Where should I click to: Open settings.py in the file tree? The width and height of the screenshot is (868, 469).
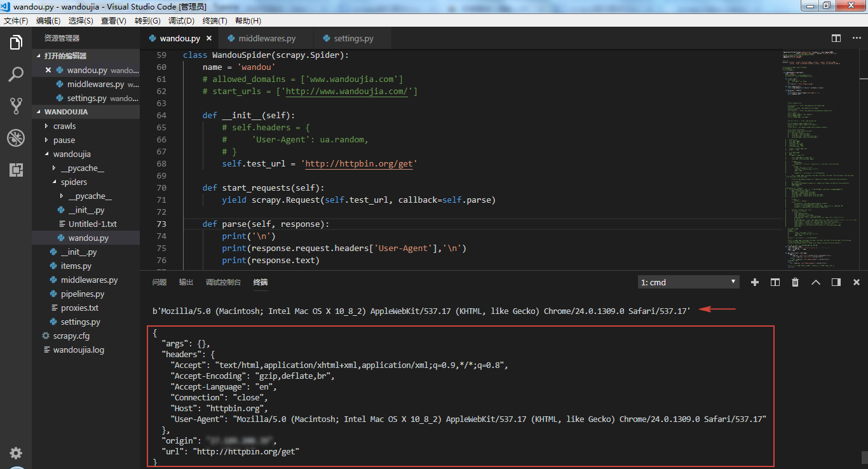[86, 322]
